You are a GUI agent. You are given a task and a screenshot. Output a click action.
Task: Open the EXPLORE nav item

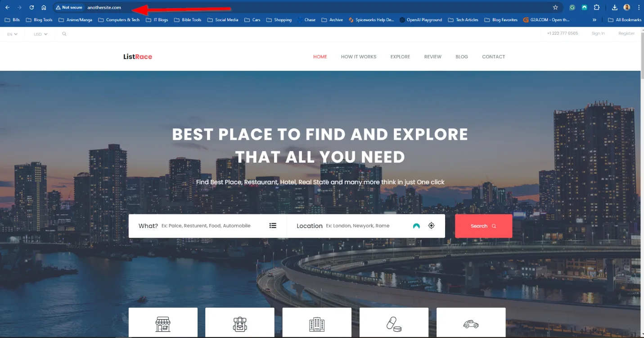(x=400, y=57)
